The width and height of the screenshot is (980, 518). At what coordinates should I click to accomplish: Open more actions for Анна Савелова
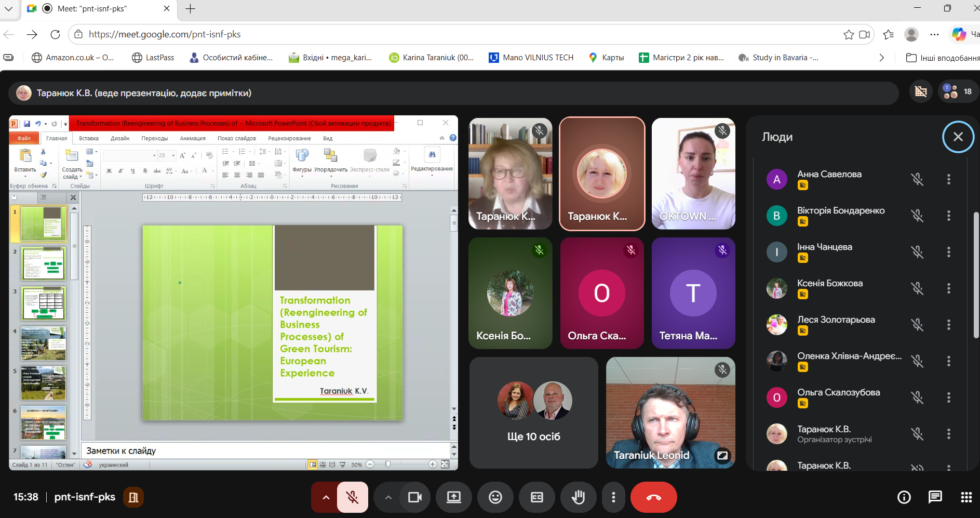point(948,179)
